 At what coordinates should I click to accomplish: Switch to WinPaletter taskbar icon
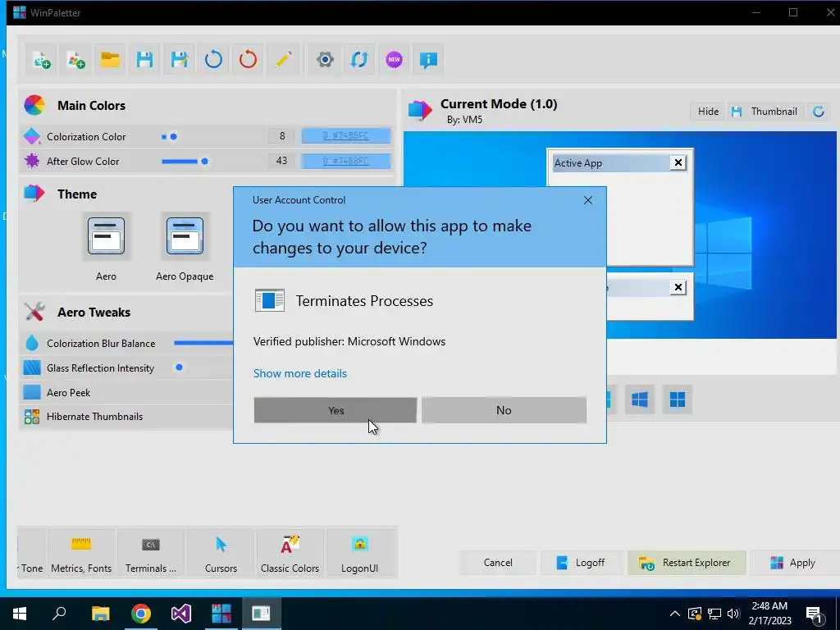pos(221,614)
